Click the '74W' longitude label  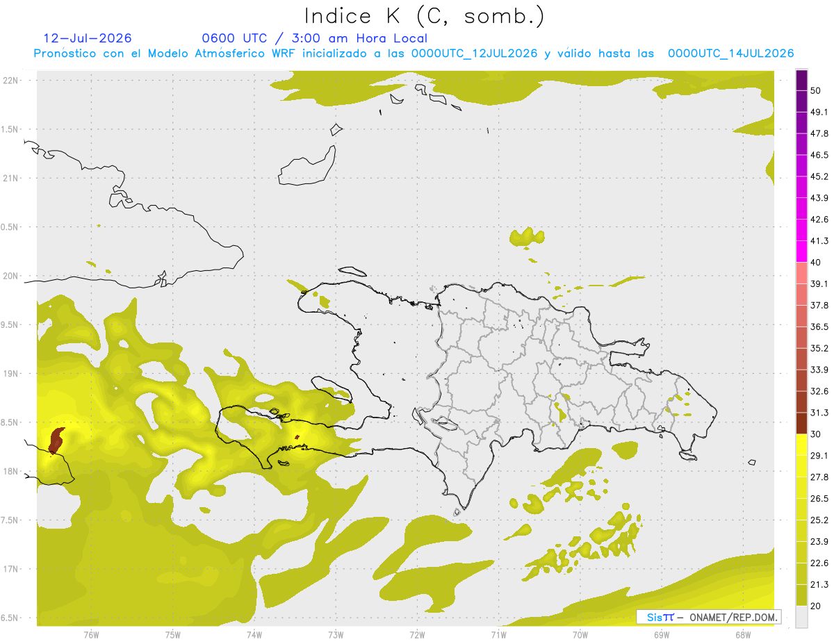click(x=254, y=634)
